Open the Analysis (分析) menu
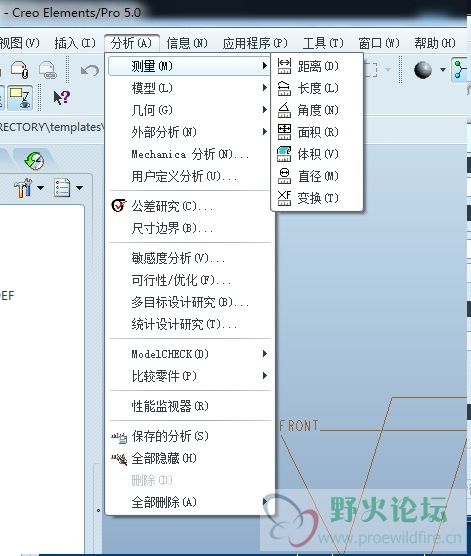 point(131,43)
